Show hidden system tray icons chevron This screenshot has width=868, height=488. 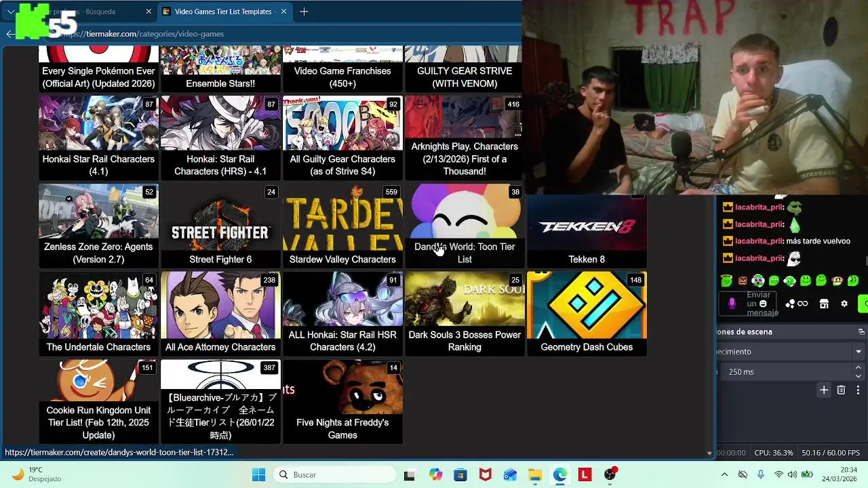pyautogui.click(x=724, y=475)
